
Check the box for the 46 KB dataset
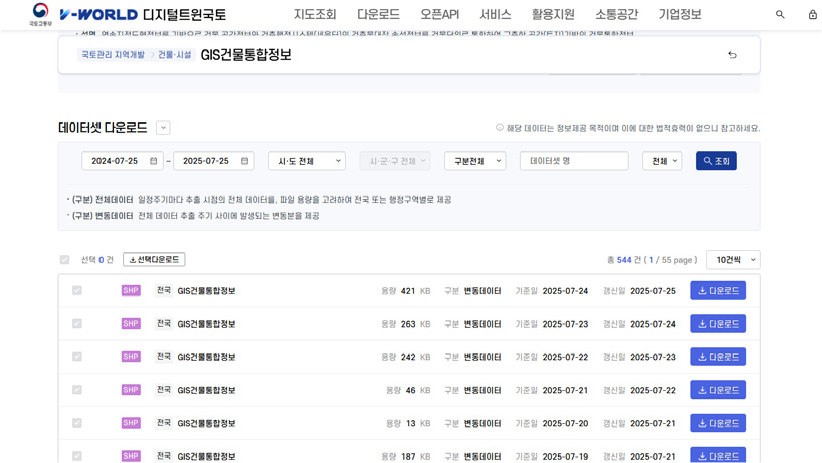click(77, 390)
